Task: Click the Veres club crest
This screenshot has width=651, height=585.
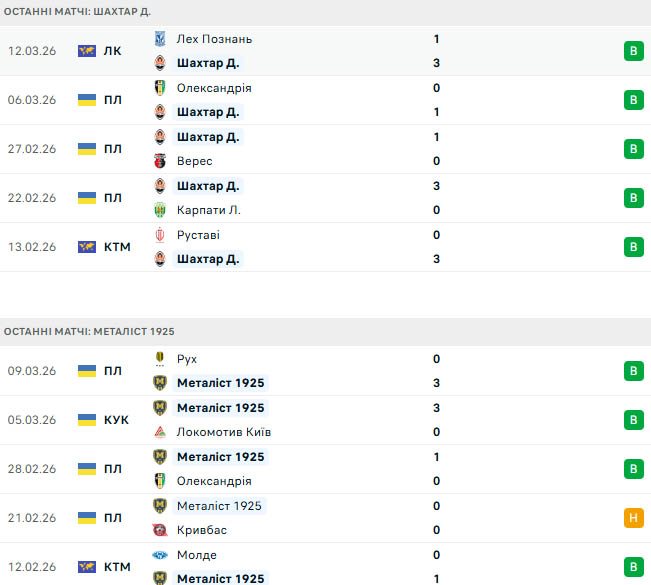Action: 160,161
